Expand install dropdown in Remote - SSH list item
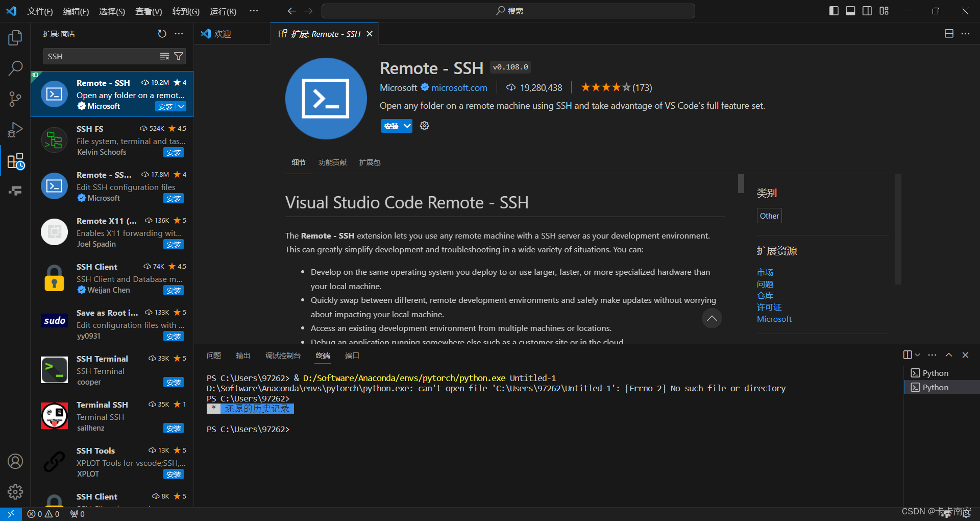The image size is (980, 521). coord(181,106)
